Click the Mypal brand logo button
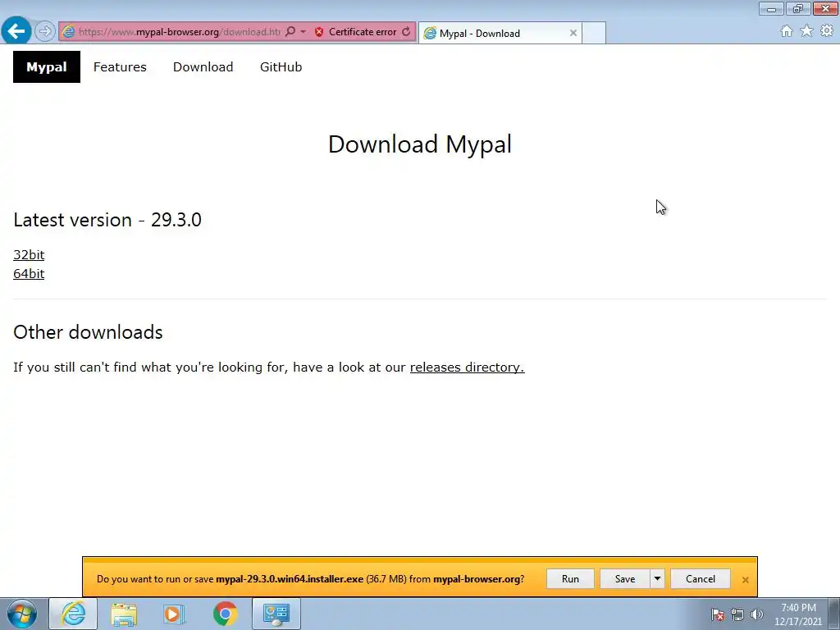840x630 pixels. (47, 67)
